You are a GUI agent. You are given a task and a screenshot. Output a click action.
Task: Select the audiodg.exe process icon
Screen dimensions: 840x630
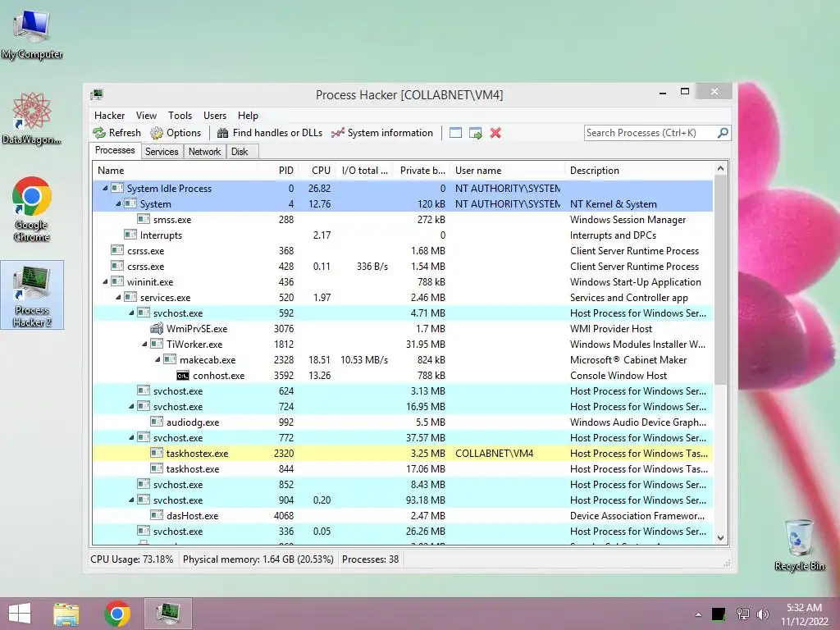coord(157,422)
